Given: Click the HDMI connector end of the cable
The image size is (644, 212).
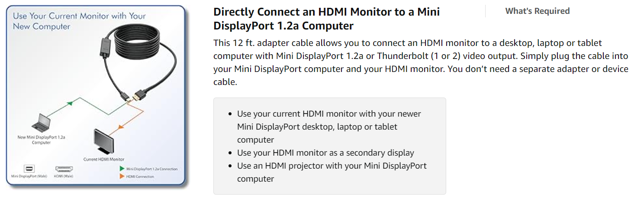Looking at the screenshot, I should tap(140, 93).
